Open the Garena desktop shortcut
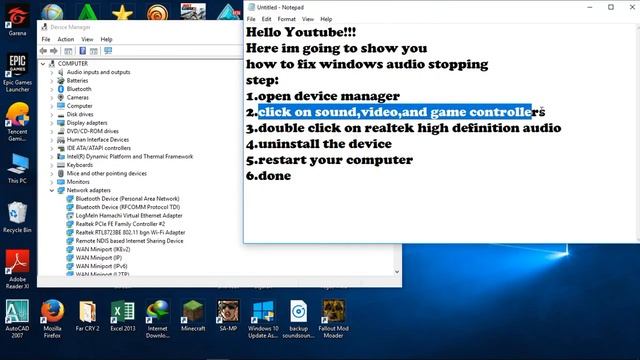The height and width of the screenshot is (360, 640). (x=17, y=20)
